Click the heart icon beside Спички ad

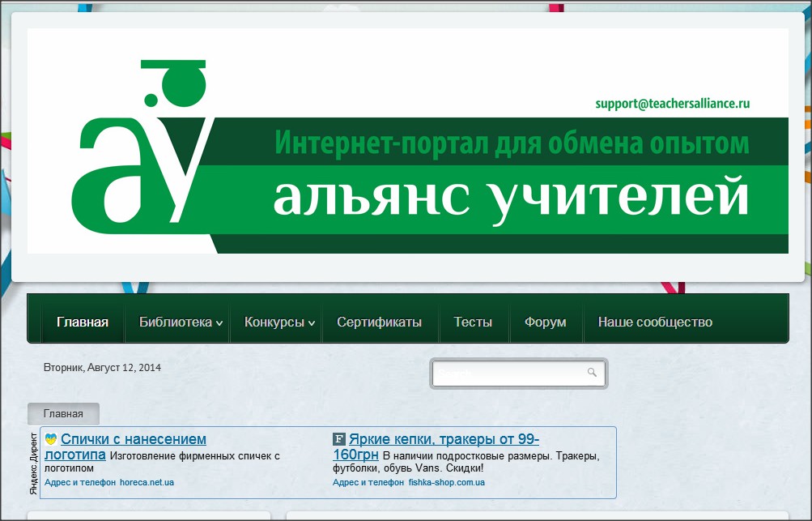(x=51, y=439)
